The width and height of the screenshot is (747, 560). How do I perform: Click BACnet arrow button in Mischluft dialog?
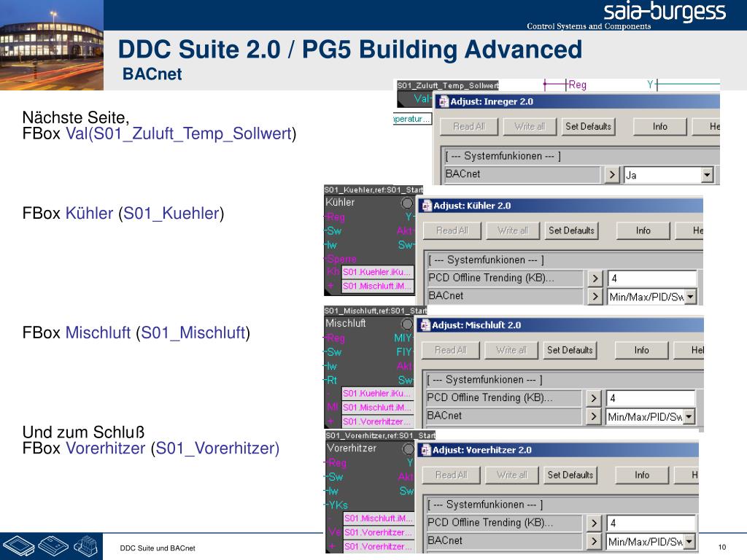(x=593, y=416)
